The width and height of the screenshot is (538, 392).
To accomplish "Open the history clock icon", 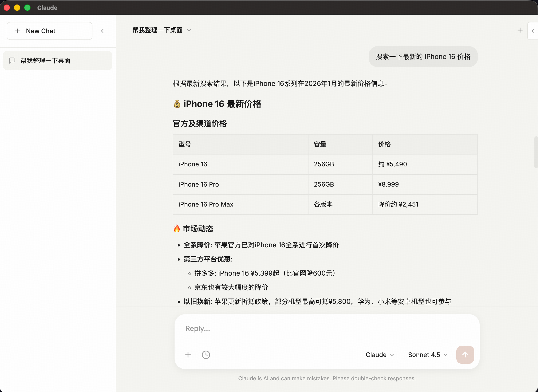I will point(206,355).
